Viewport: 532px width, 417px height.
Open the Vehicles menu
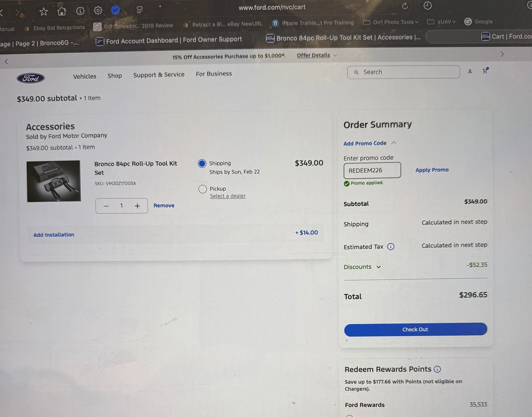(85, 76)
